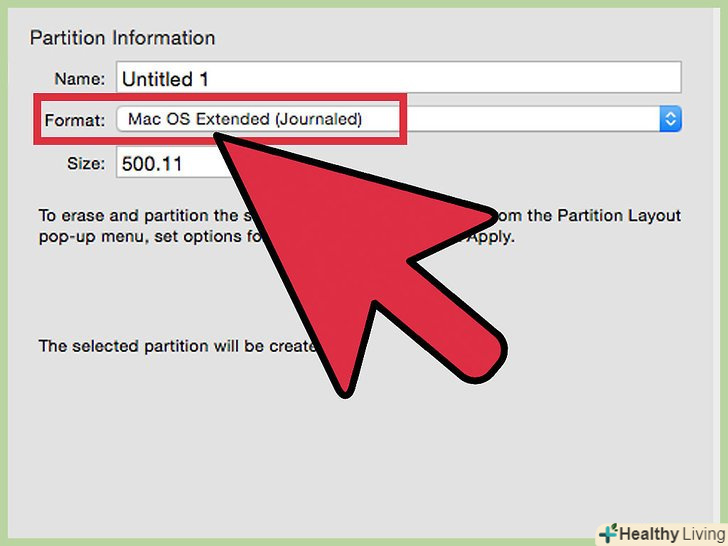
Task: Click the Size field showing 500.11
Action: tap(173, 163)
